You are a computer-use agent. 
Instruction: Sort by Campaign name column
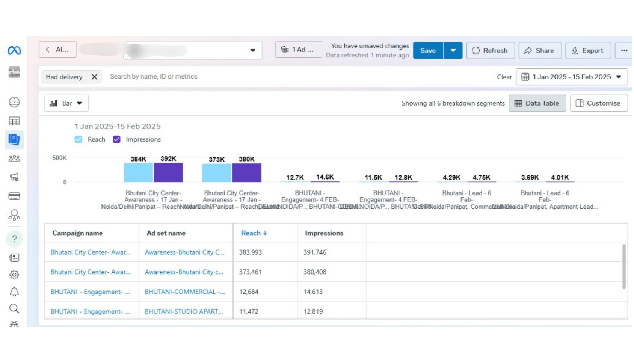[x=77, y=233]
